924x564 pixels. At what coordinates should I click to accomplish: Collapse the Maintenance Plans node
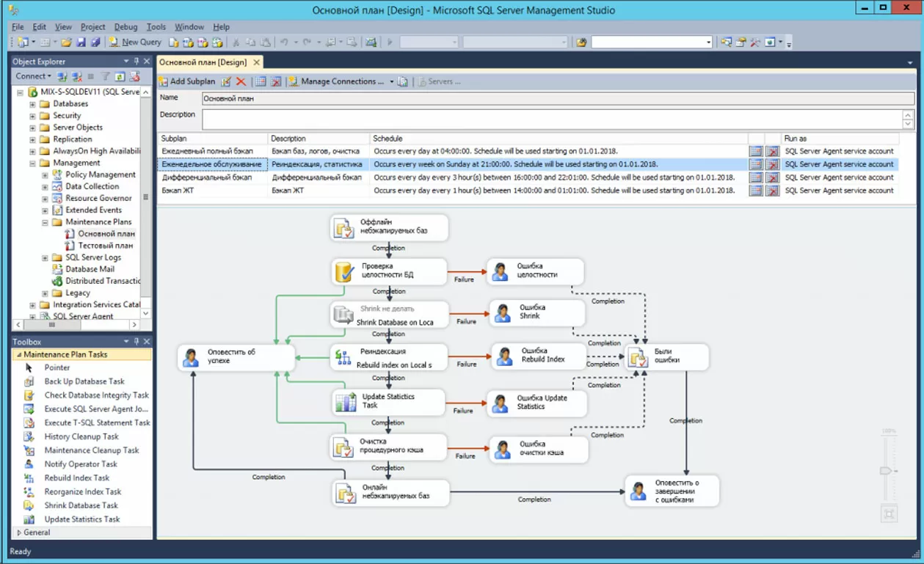coord(45,222)
